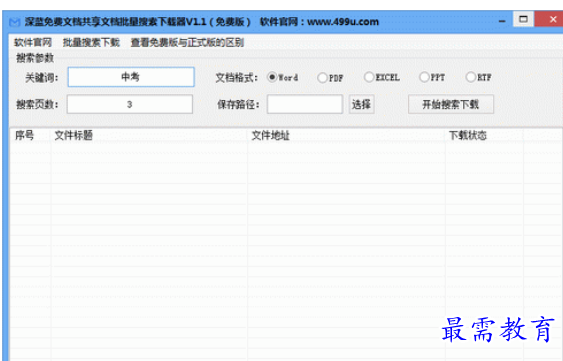563x361 pixels.
Task: Click the 选择 path browse button
Action: (x=362, y=104)
